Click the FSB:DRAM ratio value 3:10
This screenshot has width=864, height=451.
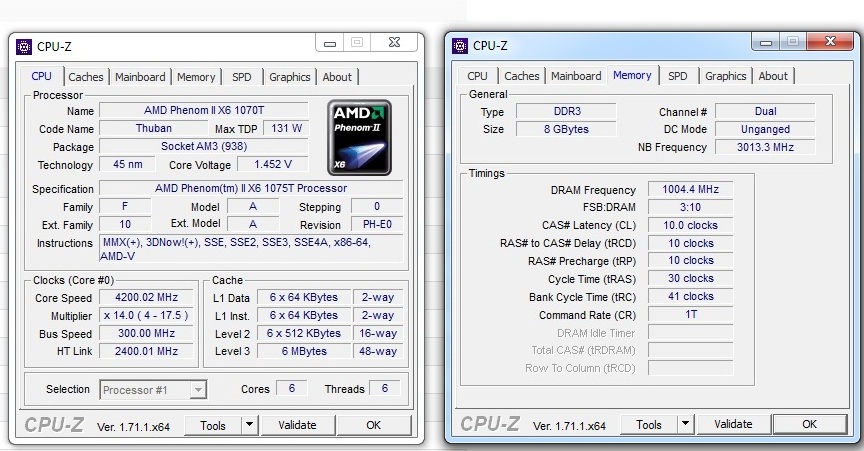690,207
